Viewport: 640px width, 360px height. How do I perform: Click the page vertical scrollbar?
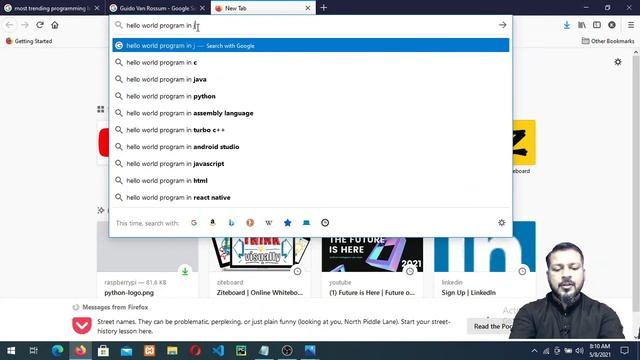pyautogui.click(x=636, y=184)
